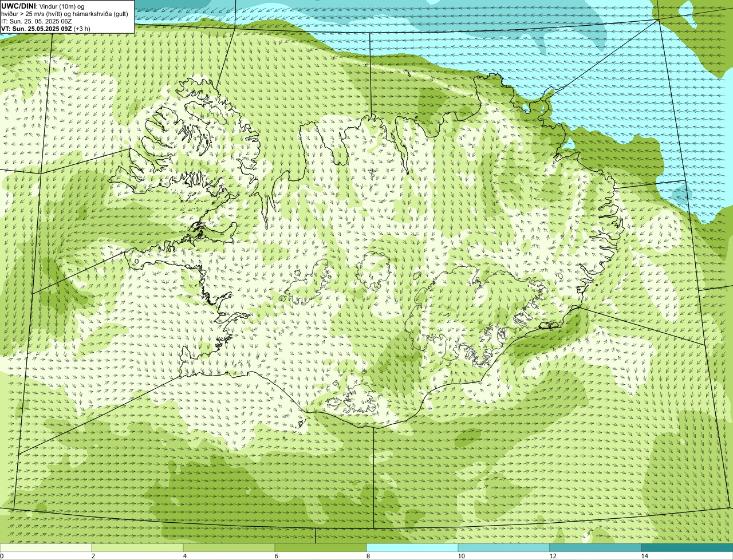Click the legend label '10'
The width and height of the screenshot is (733, 560).
pyautogui.click(x=461, y=556)
